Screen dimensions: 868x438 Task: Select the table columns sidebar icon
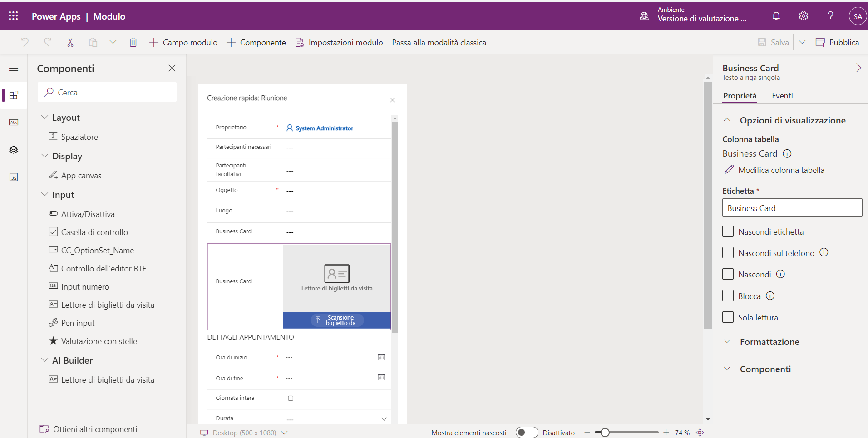point(14,123)
